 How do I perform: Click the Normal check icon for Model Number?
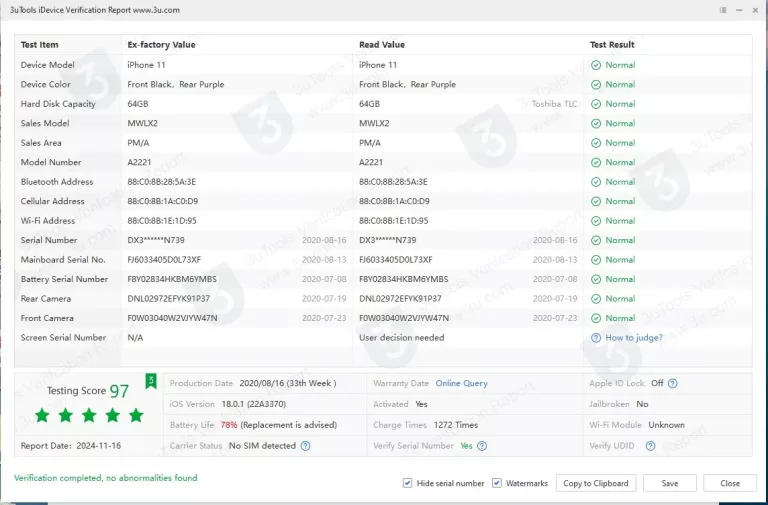tap(596, 163)
